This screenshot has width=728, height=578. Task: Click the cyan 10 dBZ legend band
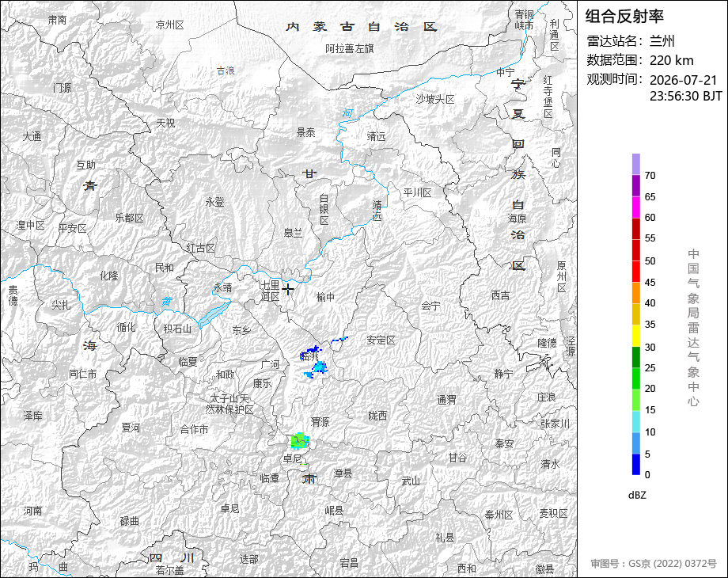[636, 422]
